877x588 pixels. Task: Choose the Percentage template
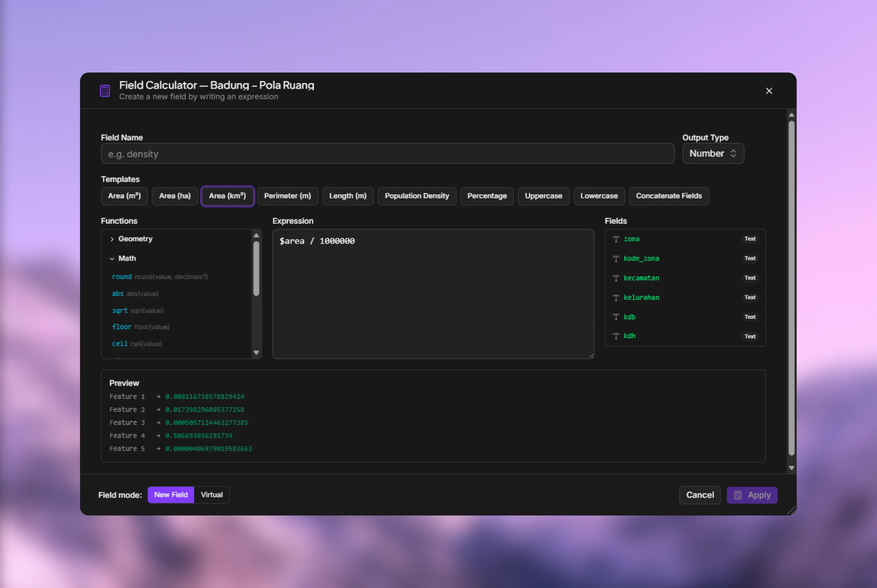pyautogui.click(x=487, y=196)
